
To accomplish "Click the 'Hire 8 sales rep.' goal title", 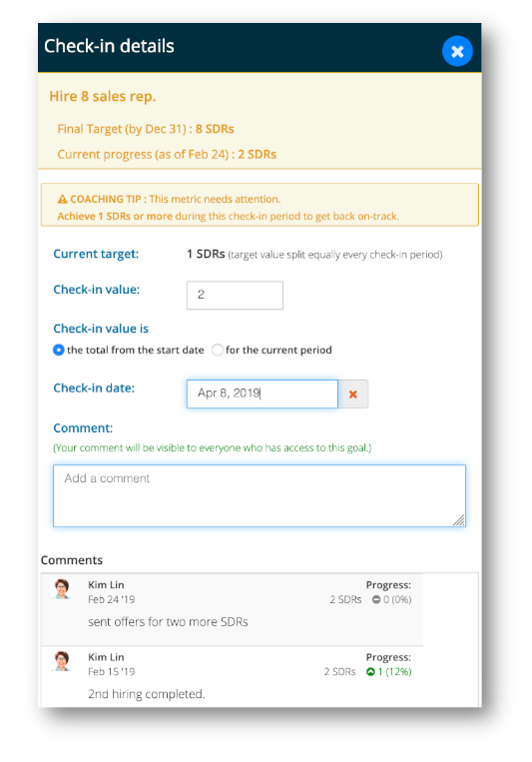I will click(103, 96).
